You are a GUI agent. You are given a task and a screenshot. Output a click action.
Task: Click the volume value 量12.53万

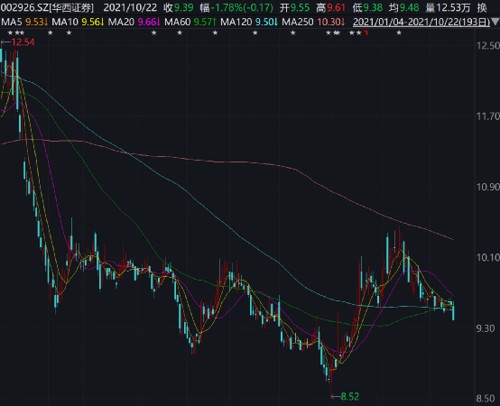click(448, 8)
